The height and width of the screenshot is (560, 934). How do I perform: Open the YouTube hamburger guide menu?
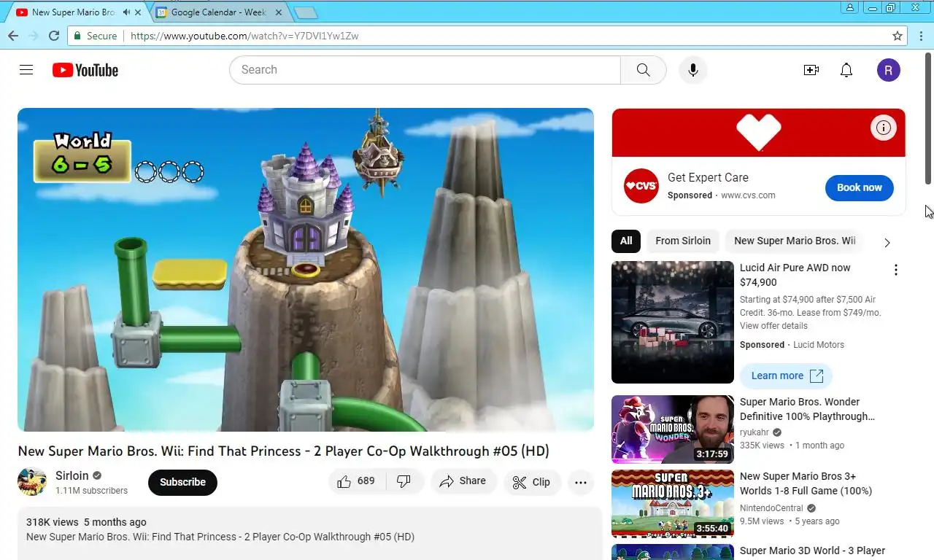coord(26,70)
